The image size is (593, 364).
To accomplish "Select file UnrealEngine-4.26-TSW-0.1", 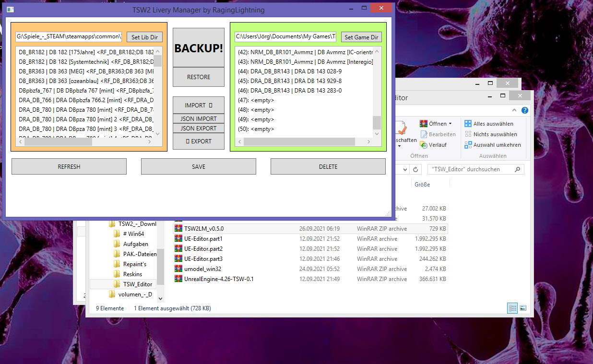I will tap(310, 279).
